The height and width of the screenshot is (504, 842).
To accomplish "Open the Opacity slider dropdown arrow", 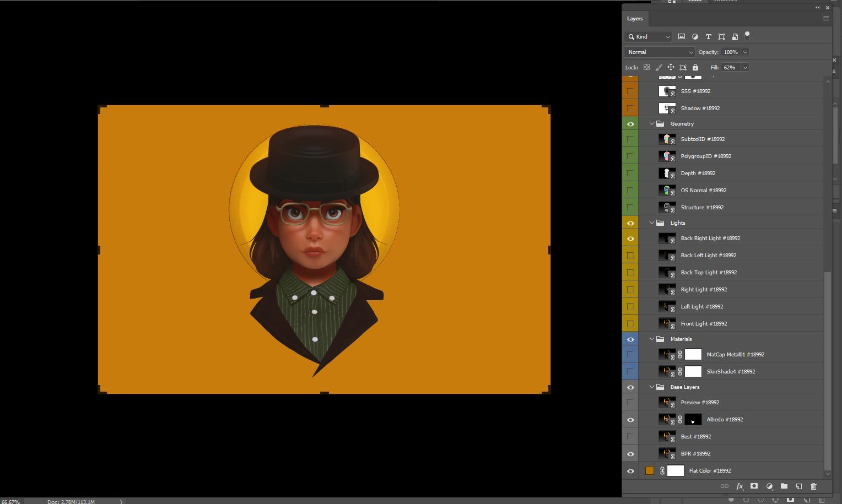I will coord(745,52).
